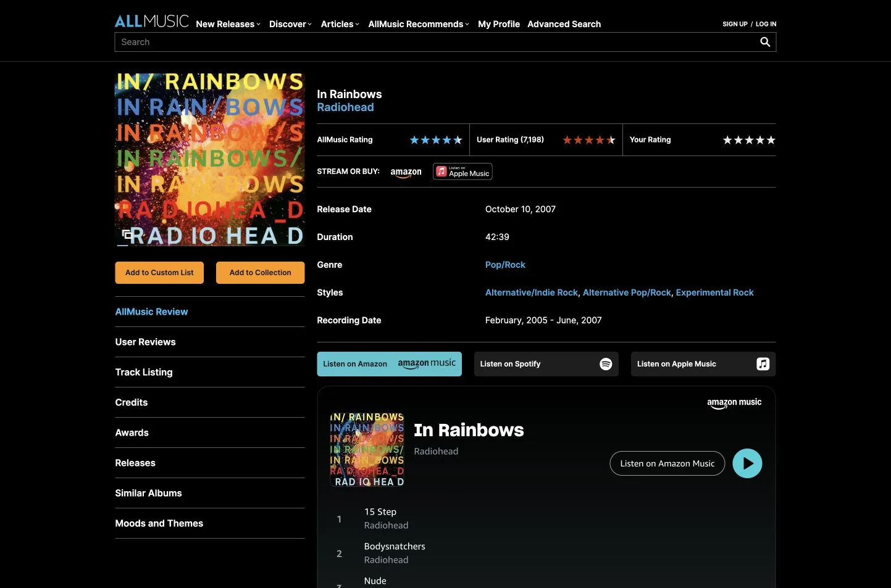This screenshot has width=891, height=588.
Task: Expand the Articles menu
Action: (x=340, y=24)
